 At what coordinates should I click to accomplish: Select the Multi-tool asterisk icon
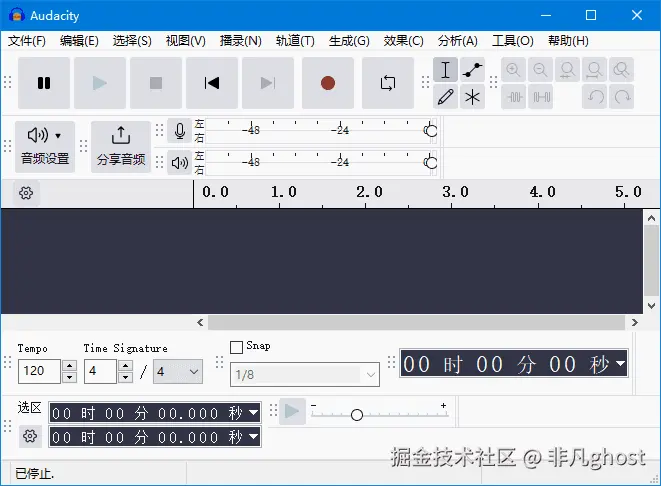click(472, 97)
